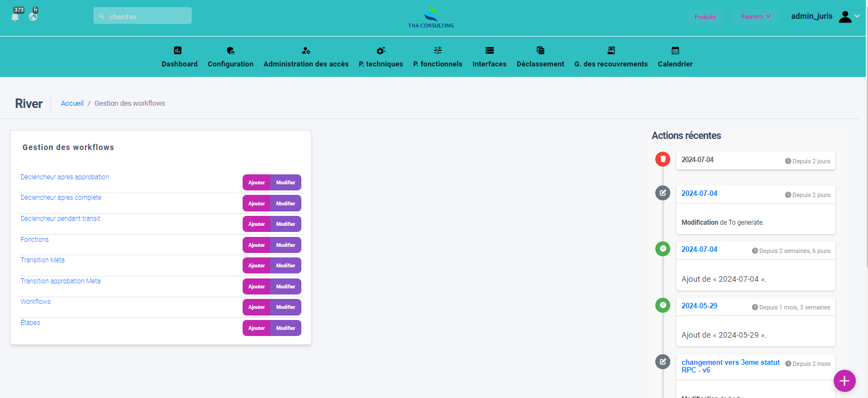Click the red trash icon in recent actions
Image resolution: width=868 pixels, height=398 pixels.
coord(662,159)
